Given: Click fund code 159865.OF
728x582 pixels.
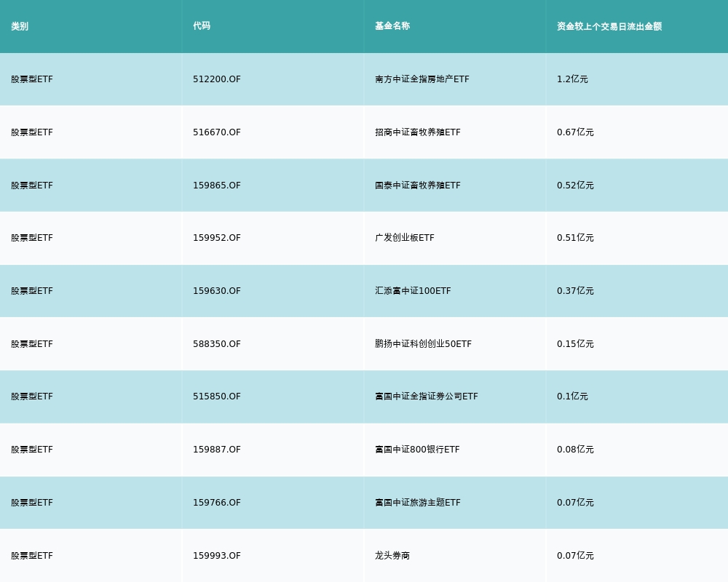Looking at the screenshot, I should pyautogui.click(x=217, y=186).
